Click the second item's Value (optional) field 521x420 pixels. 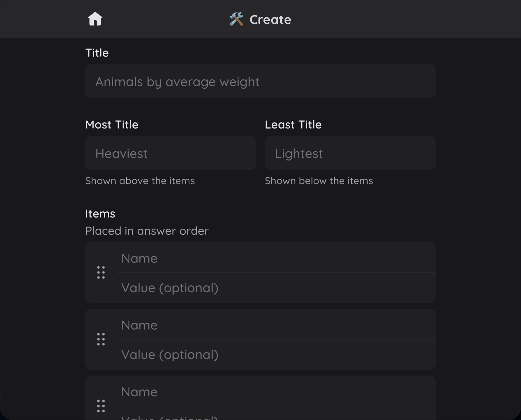pos(275,355)
